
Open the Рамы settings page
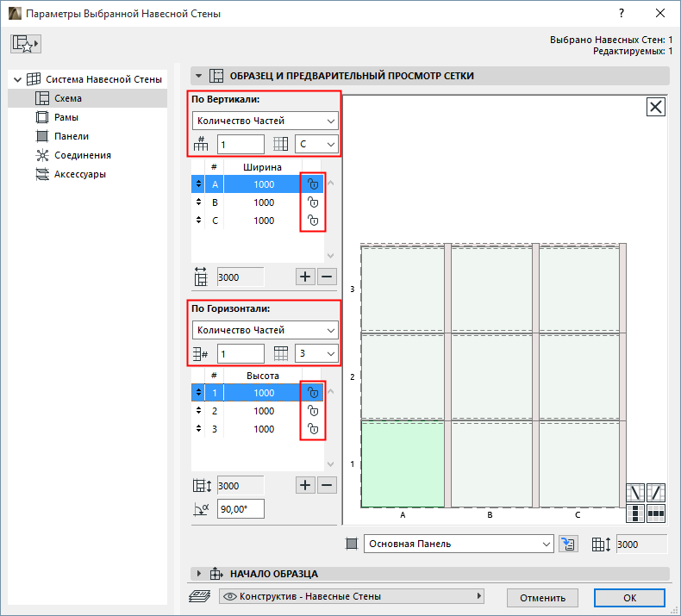(66, 117)
